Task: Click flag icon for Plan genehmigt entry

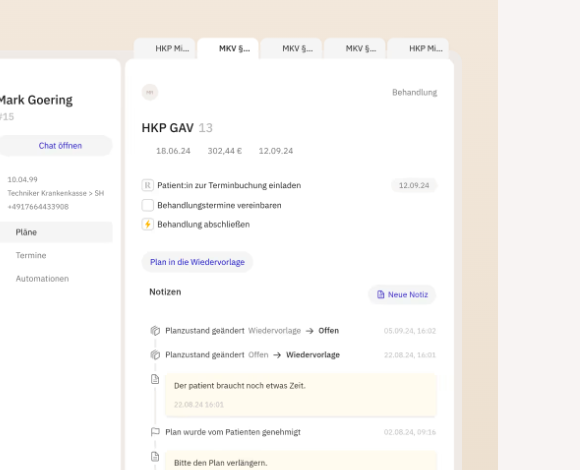Action: point(155,432)
